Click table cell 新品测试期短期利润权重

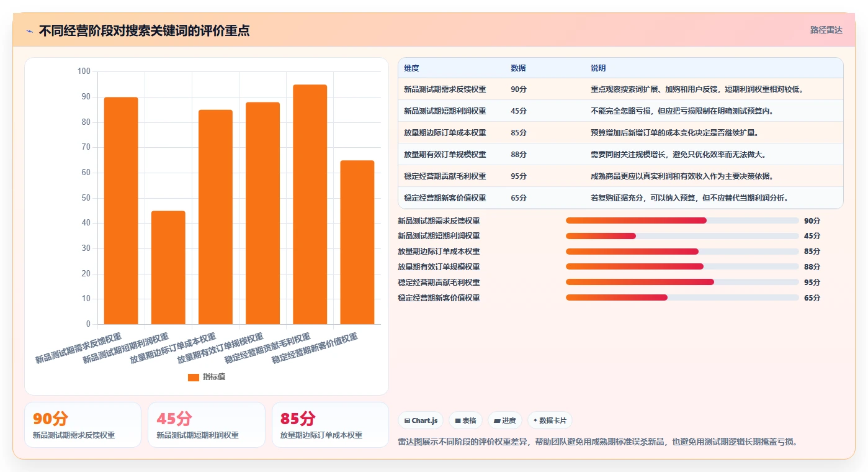click(x=445, y=111)
